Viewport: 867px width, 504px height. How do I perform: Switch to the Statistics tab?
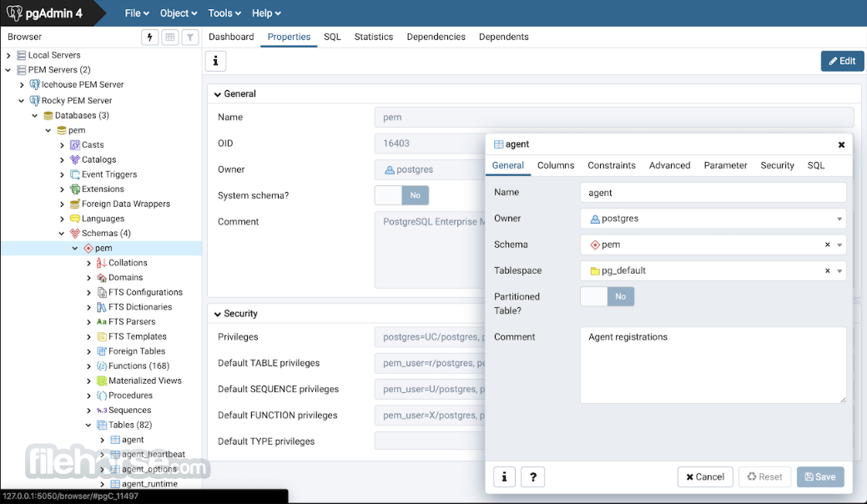pos(374,37)
